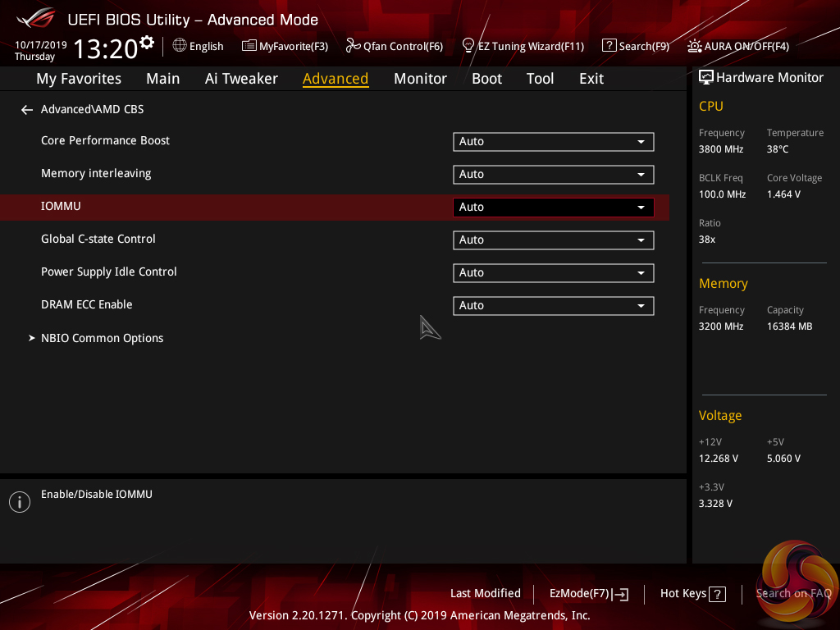The width and height of the screenshot is (840, 630).
Task: Switch to Boot tab
Action: pos(486,79)
